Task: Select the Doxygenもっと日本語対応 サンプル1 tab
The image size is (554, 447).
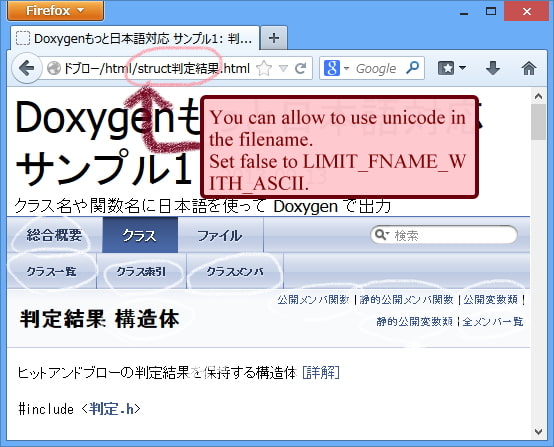Action: pyautogui.click(x=136, y=39)
